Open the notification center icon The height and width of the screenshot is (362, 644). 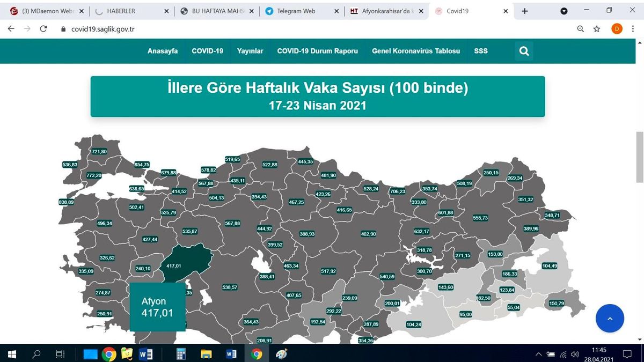tap(627, 354)
